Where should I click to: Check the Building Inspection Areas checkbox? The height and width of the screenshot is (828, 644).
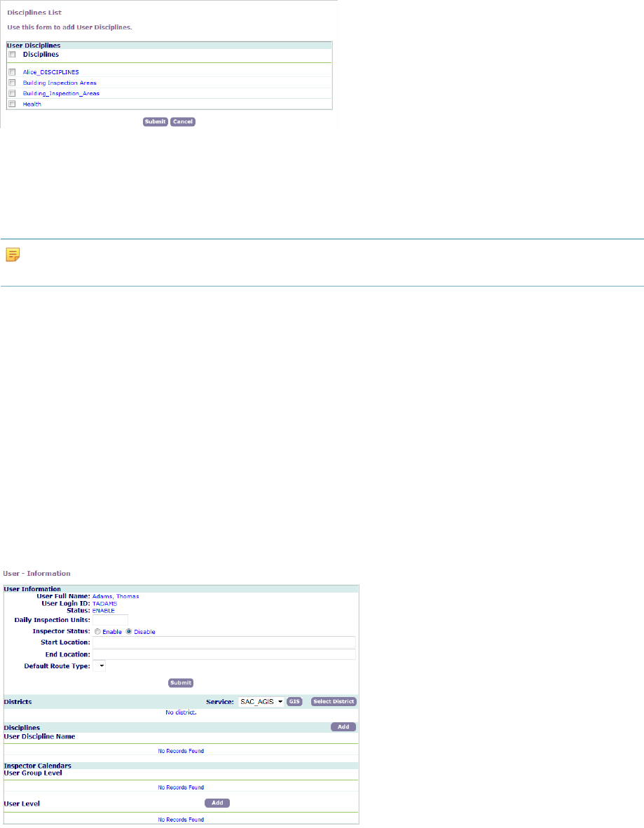12,83
